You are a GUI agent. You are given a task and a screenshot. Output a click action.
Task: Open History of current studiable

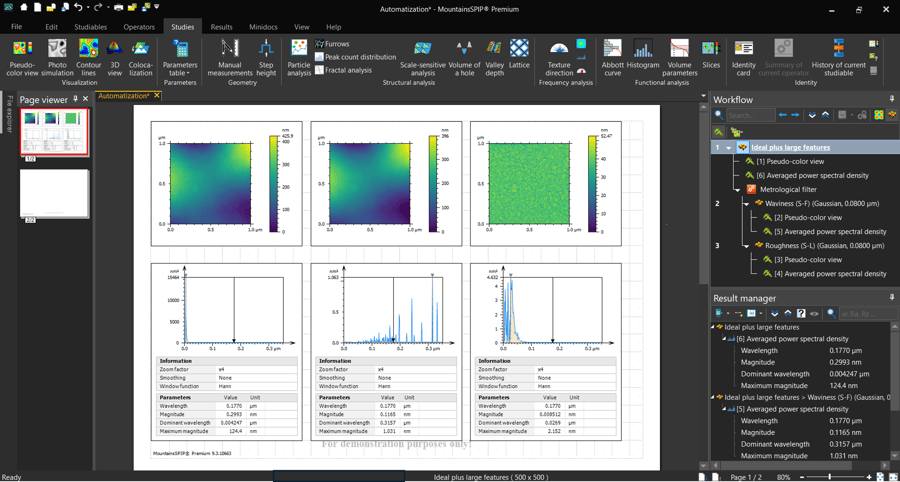point(838,57)
